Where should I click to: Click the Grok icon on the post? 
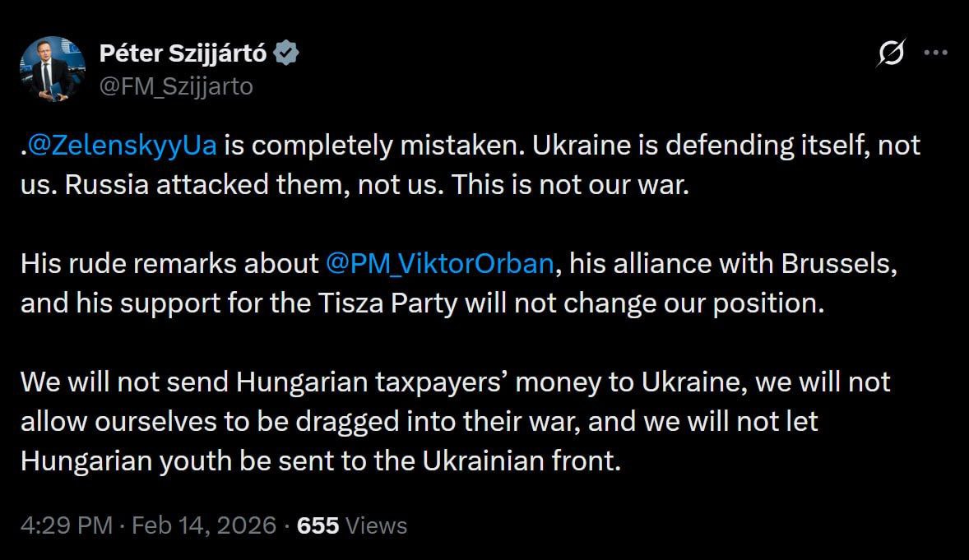coord(892,54)
